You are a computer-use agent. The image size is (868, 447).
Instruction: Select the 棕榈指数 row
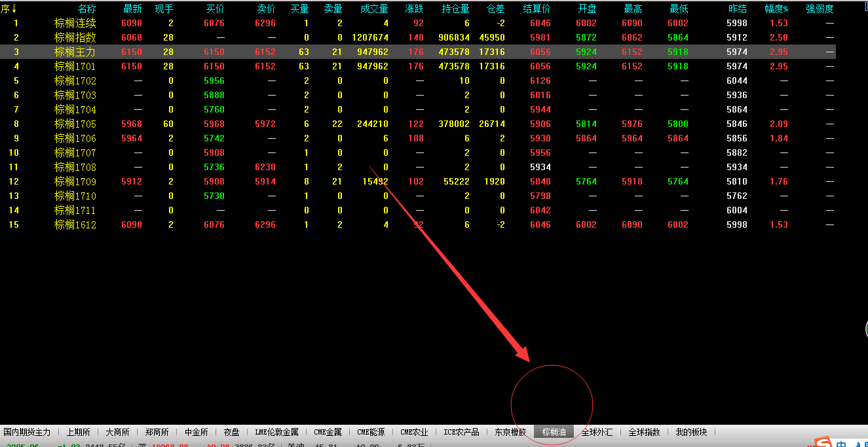(x=75, y=37)
